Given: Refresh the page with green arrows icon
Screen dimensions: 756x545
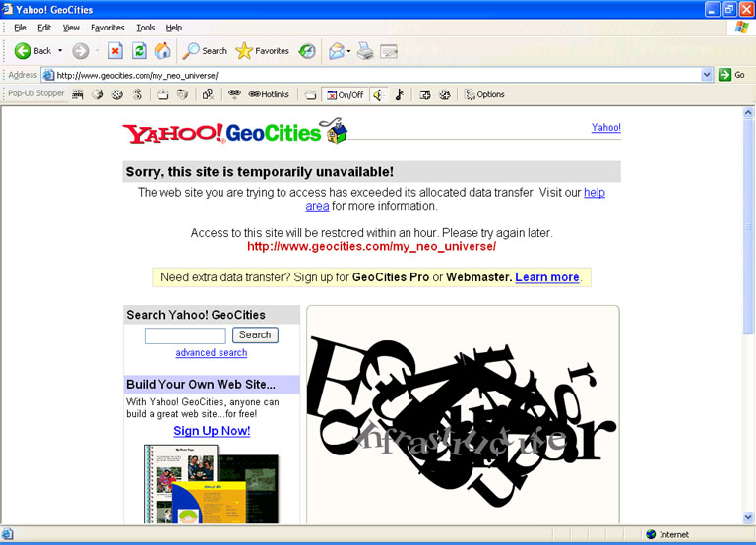Looking at the screenshot, I should [139, 50].
